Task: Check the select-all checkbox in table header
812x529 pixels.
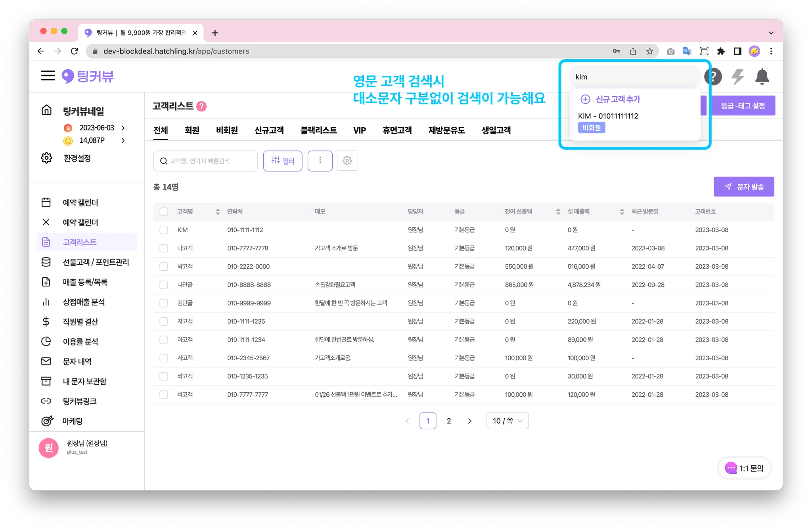Action: click(x=164, y=212)
